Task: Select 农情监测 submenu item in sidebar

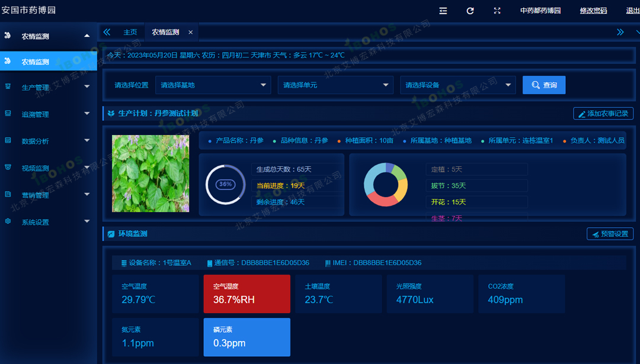Action: pos(36,62)
